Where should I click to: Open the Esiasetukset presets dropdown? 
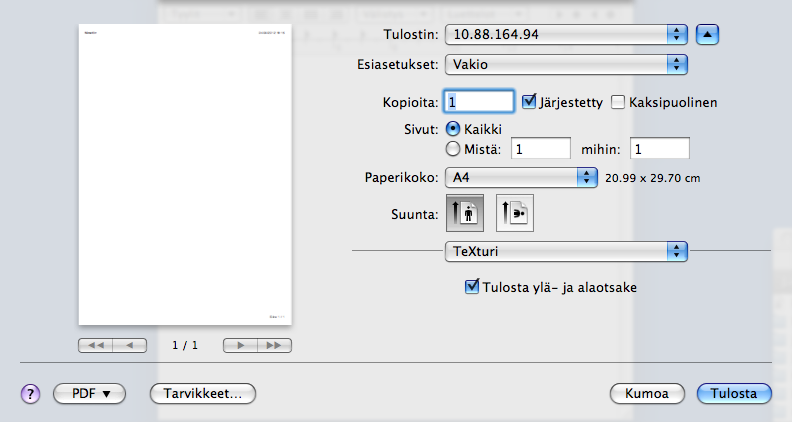coord(566,64)
